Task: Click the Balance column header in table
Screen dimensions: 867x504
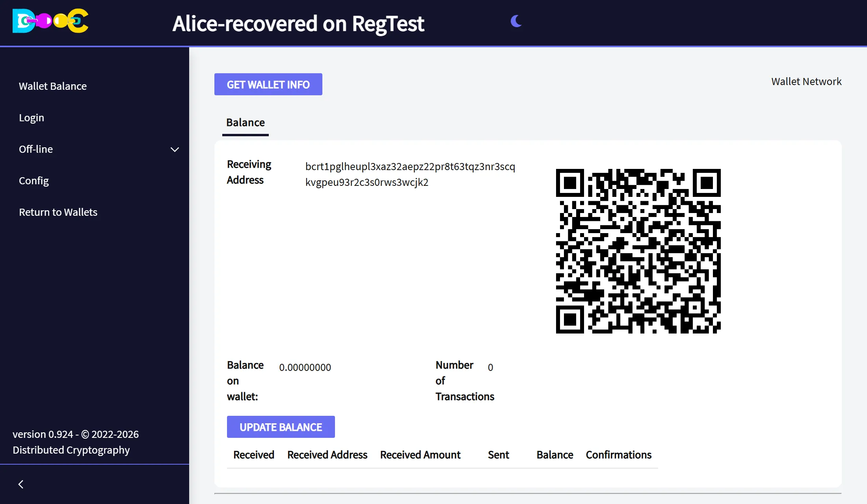Action: 555,455
